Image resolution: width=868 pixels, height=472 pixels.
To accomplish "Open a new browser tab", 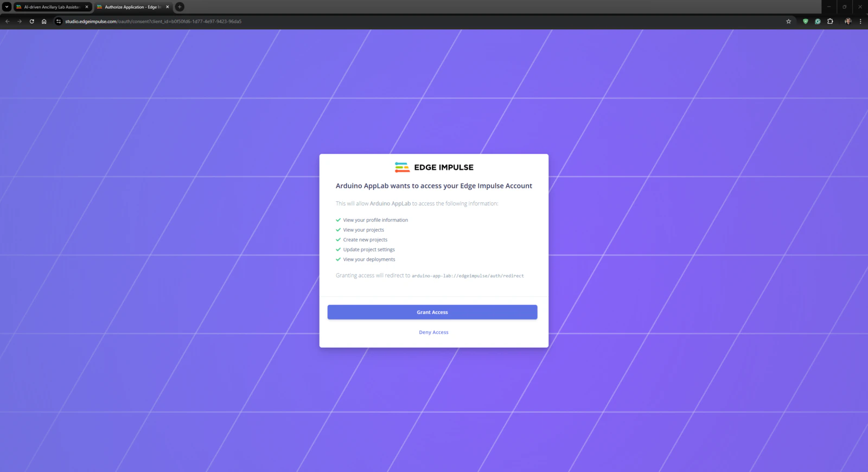I will (x=180, y=7).
